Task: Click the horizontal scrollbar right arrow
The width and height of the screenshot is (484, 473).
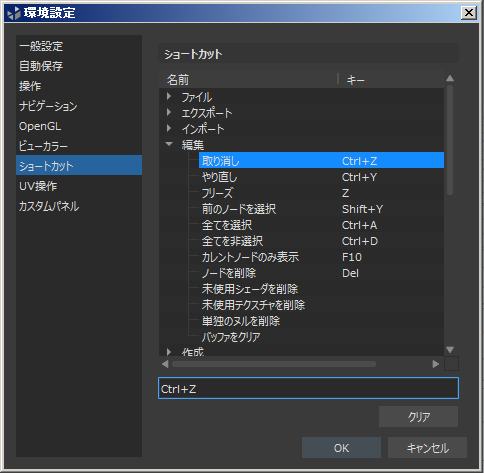Action: click(435, 364)
